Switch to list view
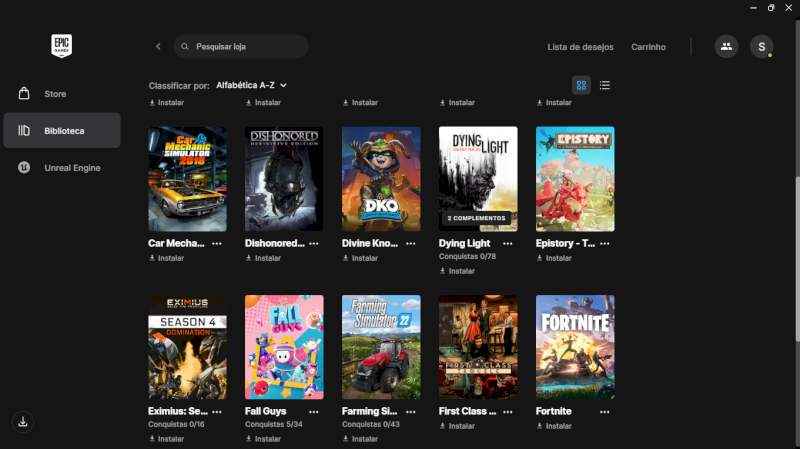Viewport: 800px width, 449px height. point(605,85)
